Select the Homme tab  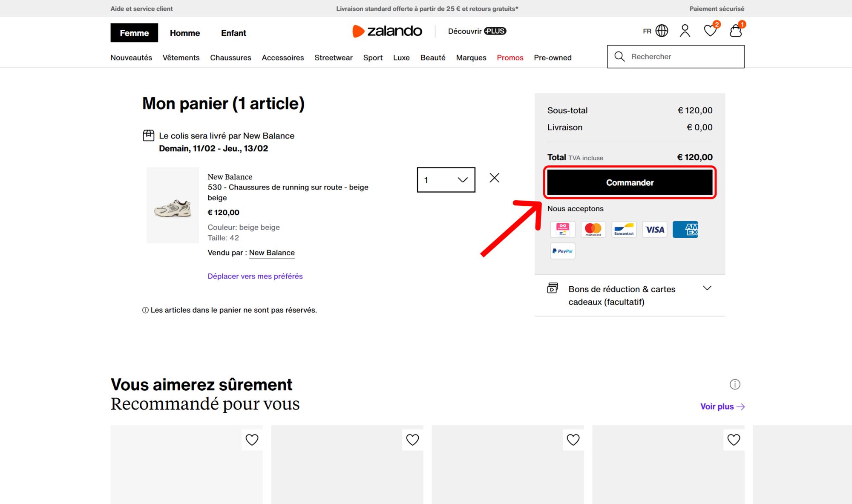click(185, 33)
